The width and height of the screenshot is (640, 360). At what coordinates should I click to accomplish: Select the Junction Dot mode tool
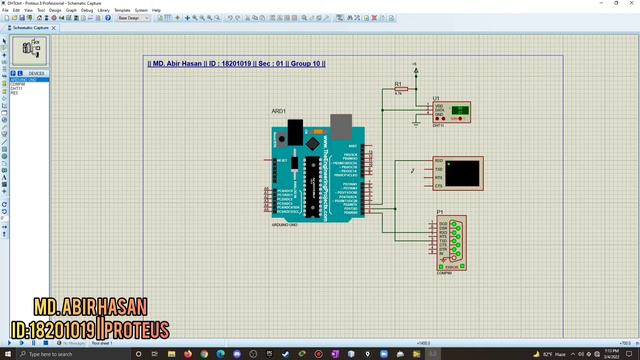4,55
